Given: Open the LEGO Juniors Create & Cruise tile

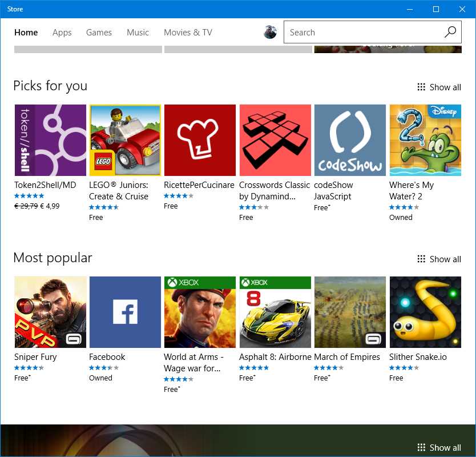Looking at the screenshot, I should (125, 140).
